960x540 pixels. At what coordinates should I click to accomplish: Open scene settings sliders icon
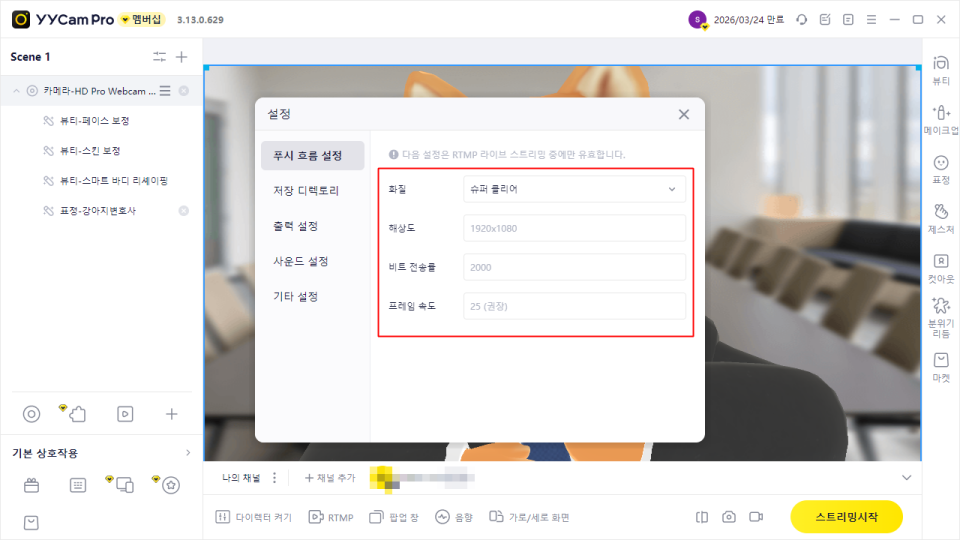[159, 57]
